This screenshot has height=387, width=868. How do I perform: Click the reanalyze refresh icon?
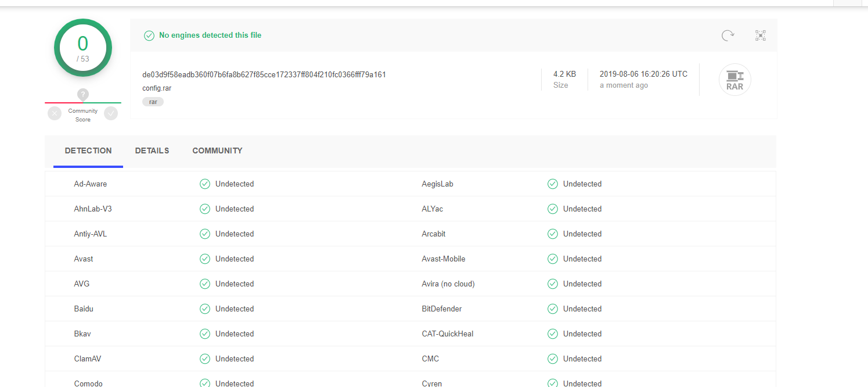pos(727,35)
